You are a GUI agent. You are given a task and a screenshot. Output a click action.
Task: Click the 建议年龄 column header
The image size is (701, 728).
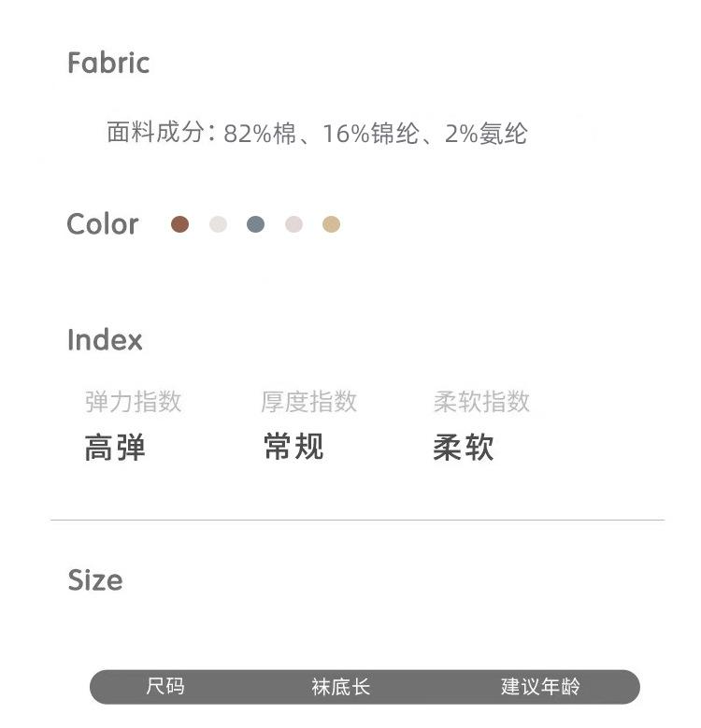coord(540,687)
